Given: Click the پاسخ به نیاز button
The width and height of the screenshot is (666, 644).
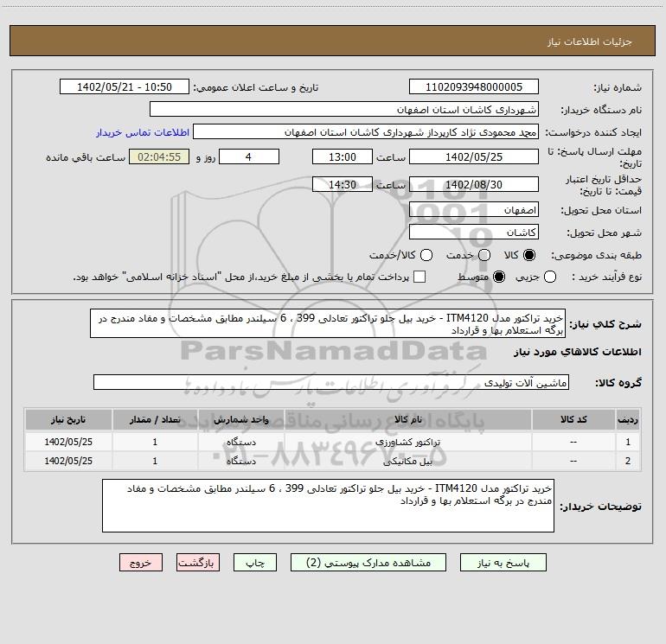Looking at the screenshot, I should [x=503, y=563].
